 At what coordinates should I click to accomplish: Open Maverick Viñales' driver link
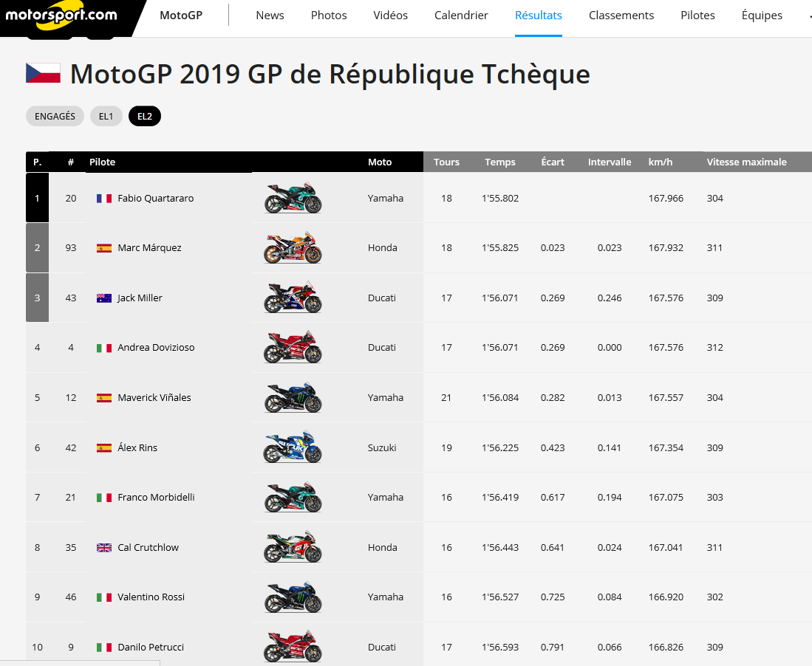coord(154,397)
